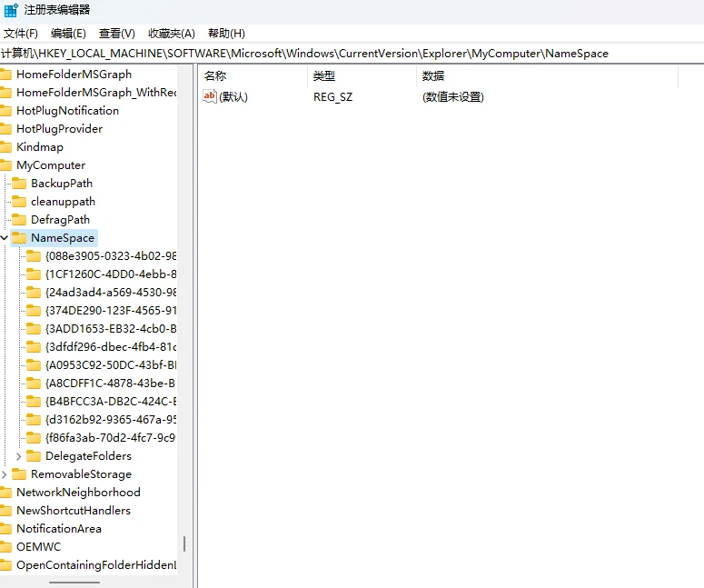
Task: Select the NetworkNeighborhood key
Action: coord(78,493)
